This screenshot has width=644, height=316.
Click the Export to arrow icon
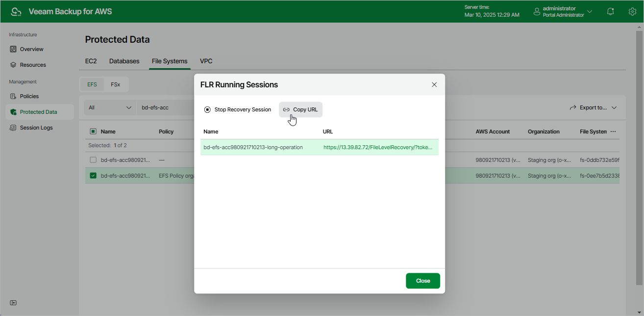coord(572,107)
